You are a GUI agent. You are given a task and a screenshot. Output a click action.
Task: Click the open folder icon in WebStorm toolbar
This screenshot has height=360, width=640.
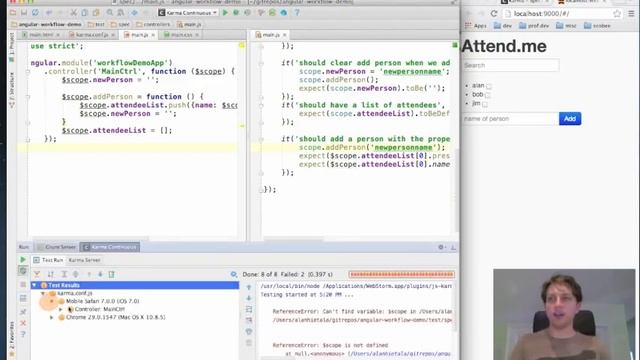(x=13, y=13)
